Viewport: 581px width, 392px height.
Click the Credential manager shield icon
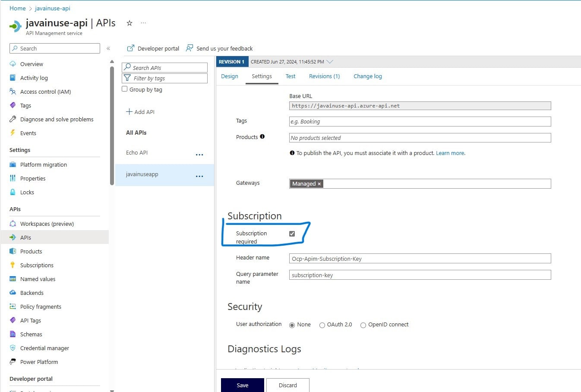click(13, 348)
